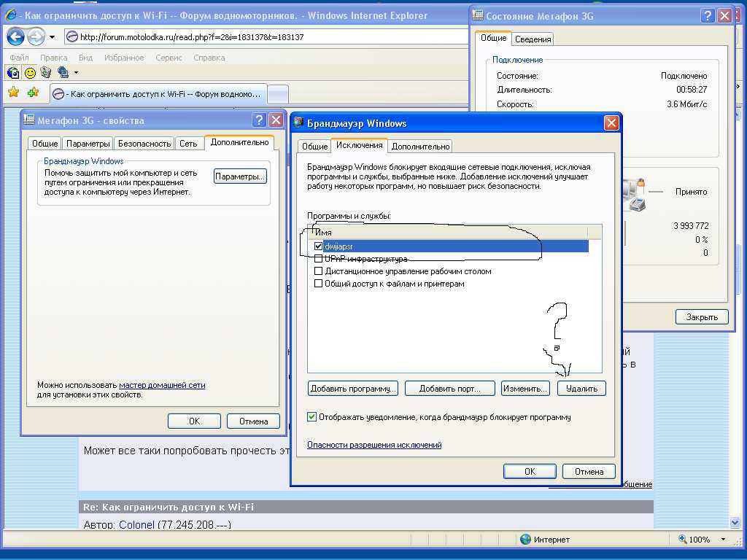Select Общие tab in Мегафон 3G свойства

pos(44,144)
